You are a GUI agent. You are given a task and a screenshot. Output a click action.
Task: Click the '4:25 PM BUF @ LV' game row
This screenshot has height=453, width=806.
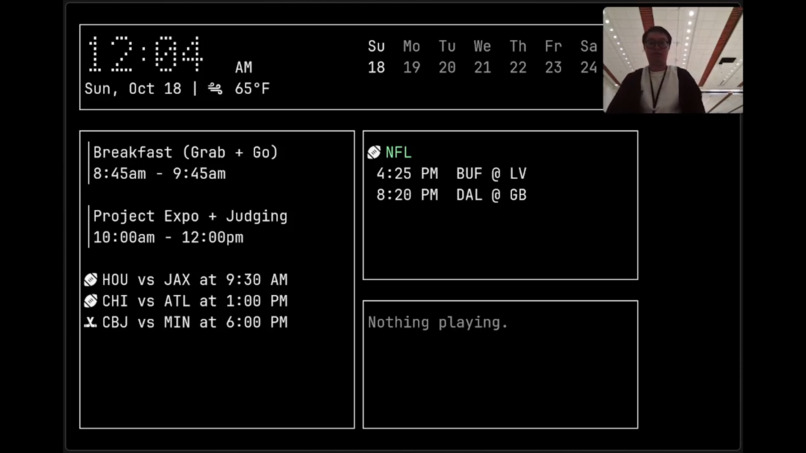click(451, 174)
